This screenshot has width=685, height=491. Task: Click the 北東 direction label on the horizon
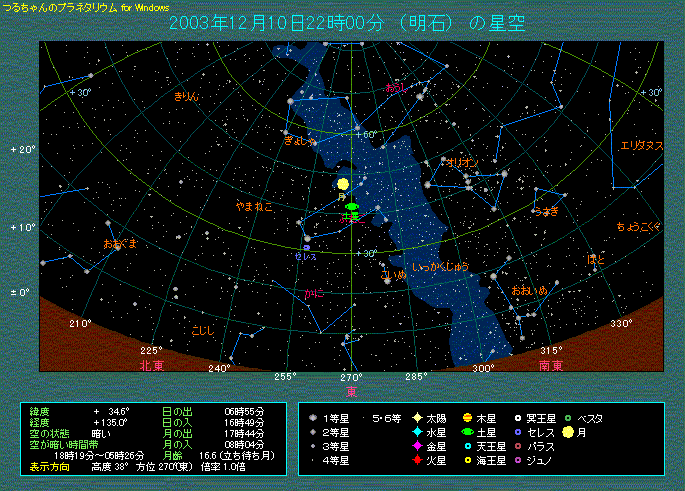pos(153,365)
